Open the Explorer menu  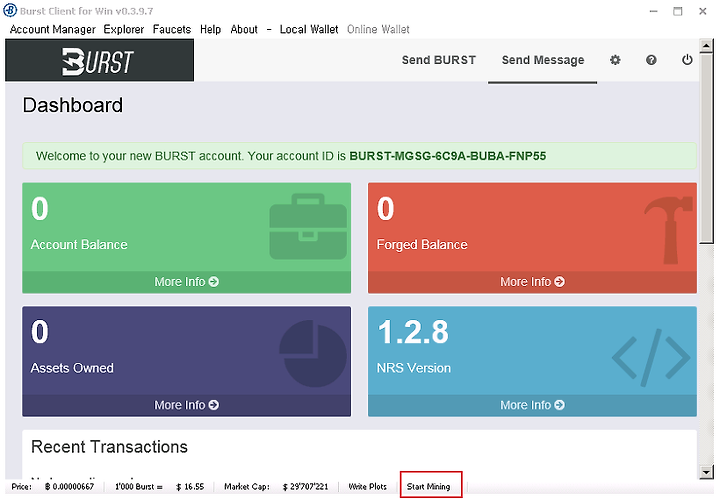click(124, 29)
